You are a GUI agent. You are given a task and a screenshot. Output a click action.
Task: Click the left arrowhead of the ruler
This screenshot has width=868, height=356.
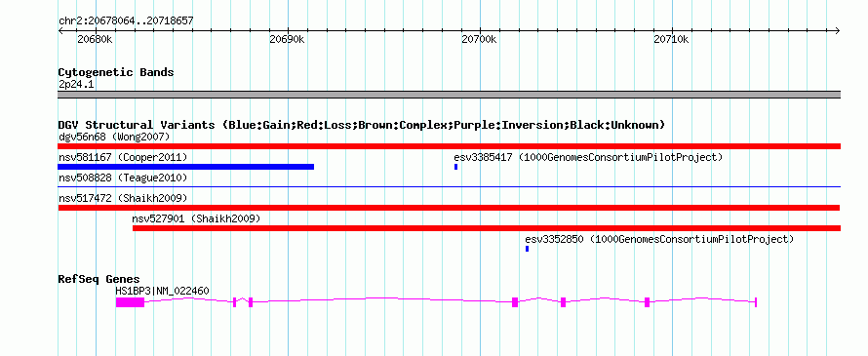60,30
